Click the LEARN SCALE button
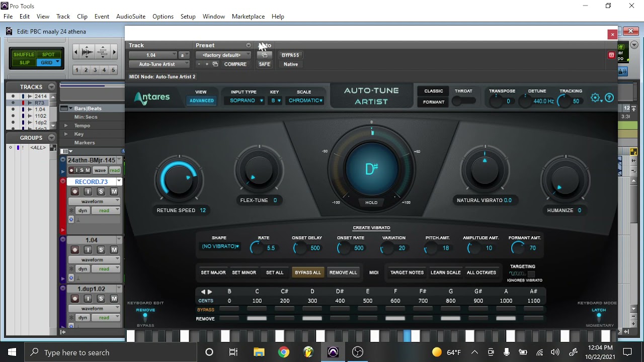 pos(445,273)
